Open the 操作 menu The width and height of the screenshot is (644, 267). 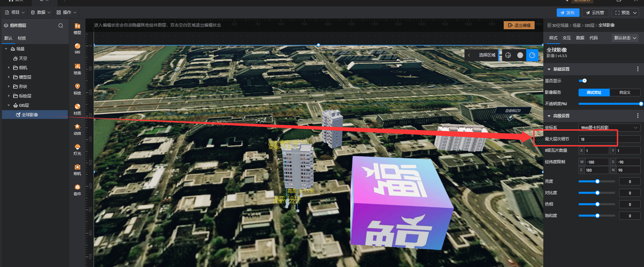pos(66,12)
